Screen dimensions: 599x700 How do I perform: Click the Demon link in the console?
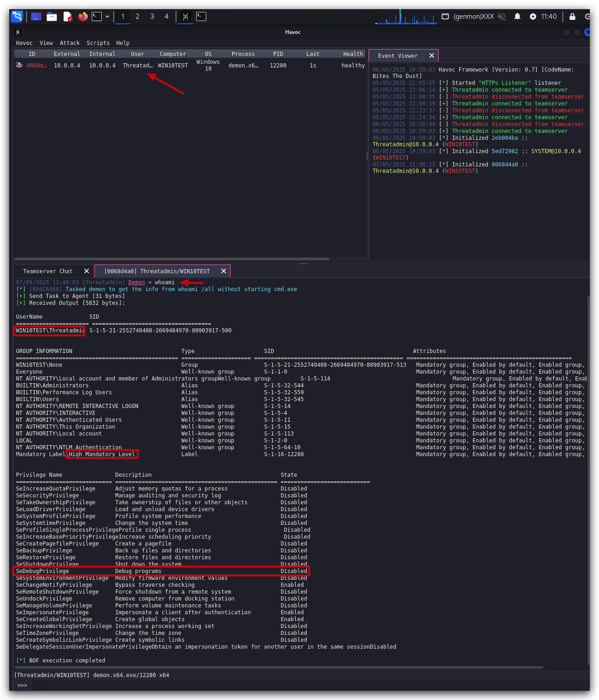pyautogui.click(x=137, y=282)
